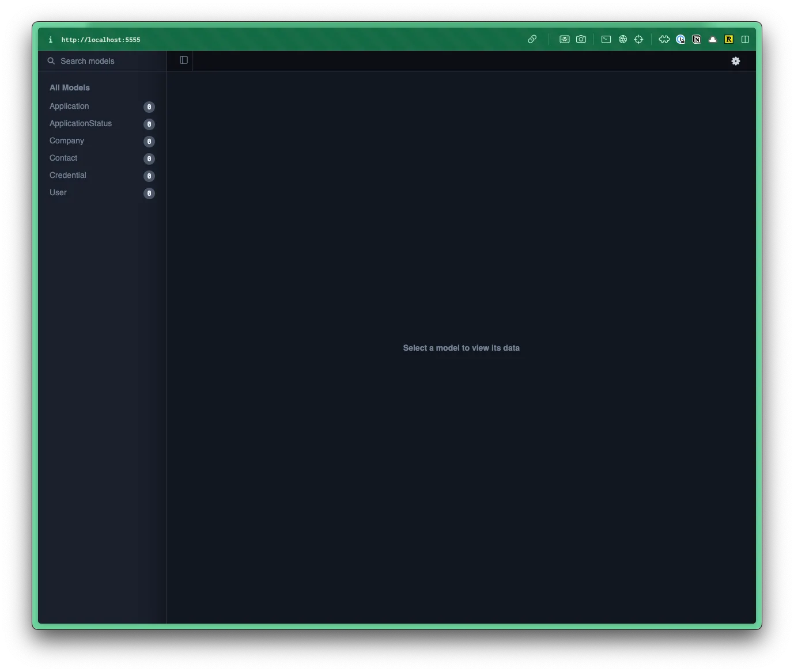Click the yellow R extension icon

coord(729,39)
